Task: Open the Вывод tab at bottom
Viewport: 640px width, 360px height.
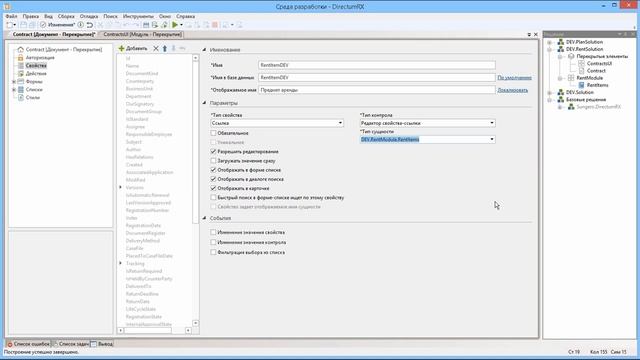Action: click(x=102, y=344)
